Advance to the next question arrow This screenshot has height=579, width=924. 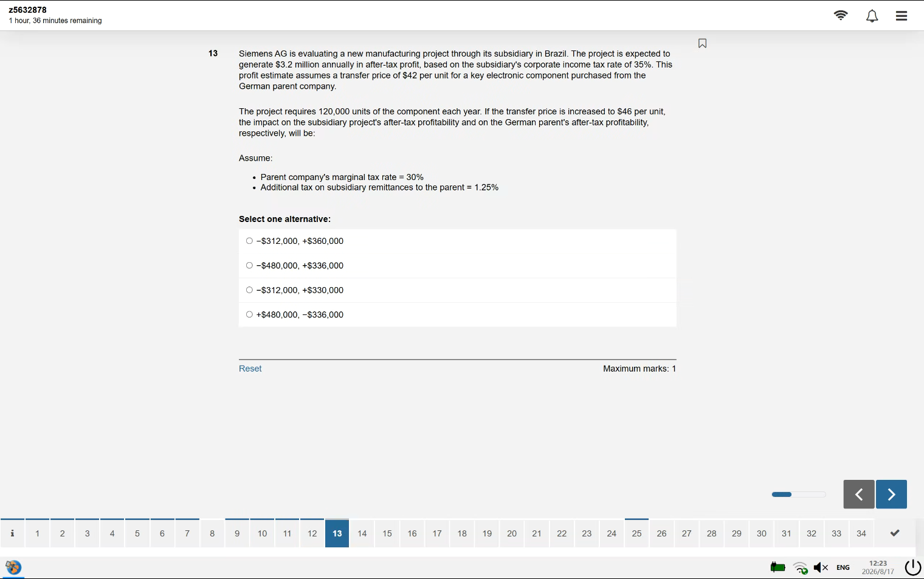[891, 494]
